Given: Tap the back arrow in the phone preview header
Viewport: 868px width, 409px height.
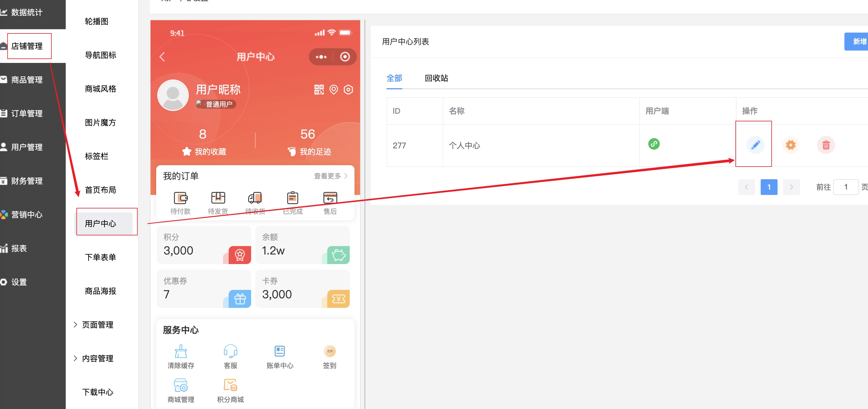Looking at the screenshot, I should [x=162, y=56].
